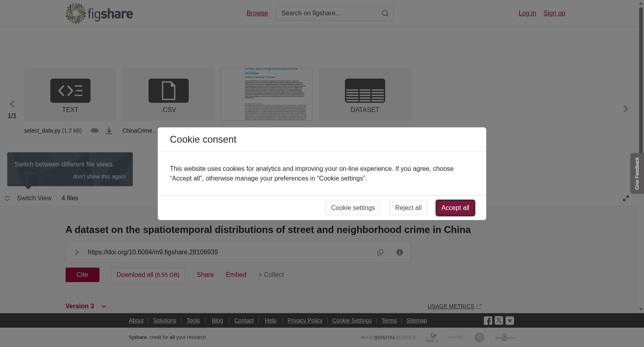Click the 4 files count label
Screen dimensions: 644x347
point(70,198)
